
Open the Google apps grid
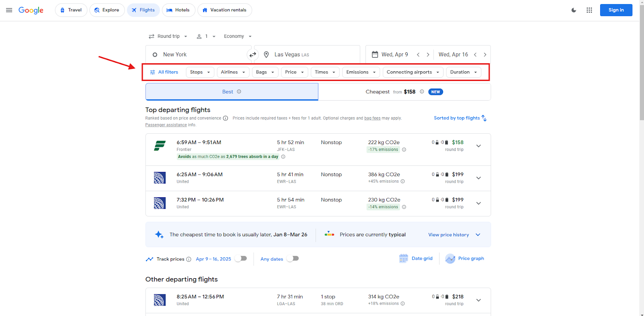[589, 10]
